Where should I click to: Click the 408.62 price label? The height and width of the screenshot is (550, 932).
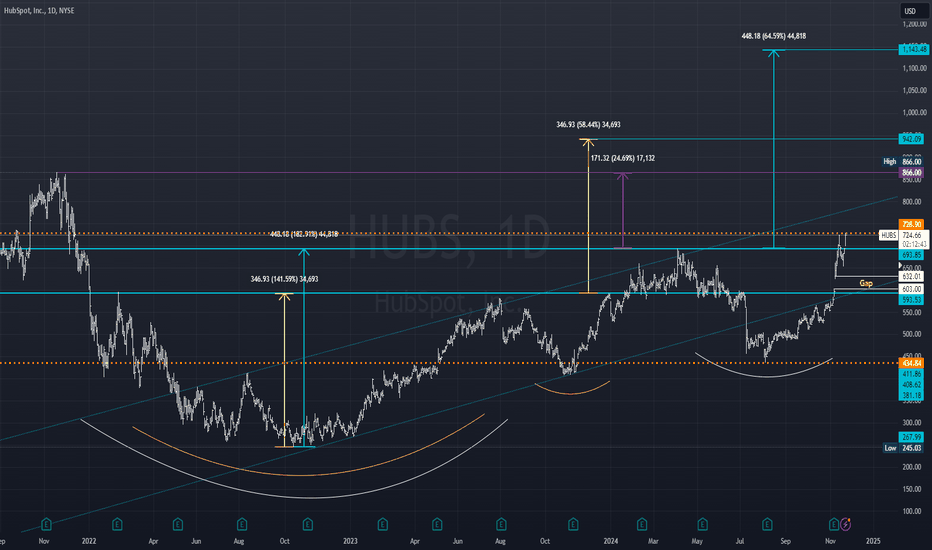click(911, 385)
